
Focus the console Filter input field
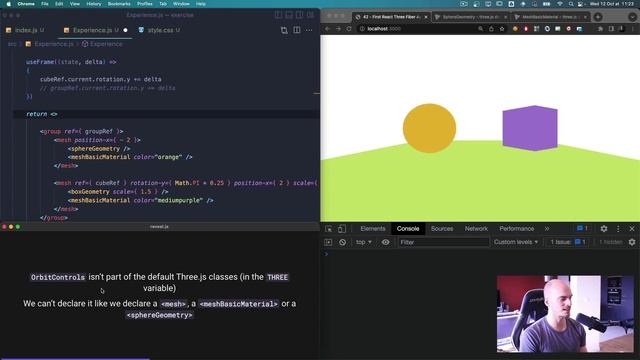click(x=443, y=242)
